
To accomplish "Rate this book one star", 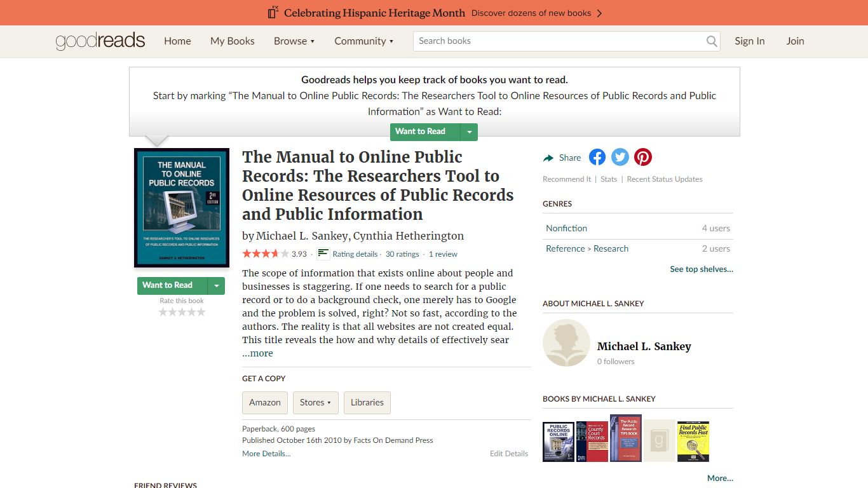I will point(163,312).
